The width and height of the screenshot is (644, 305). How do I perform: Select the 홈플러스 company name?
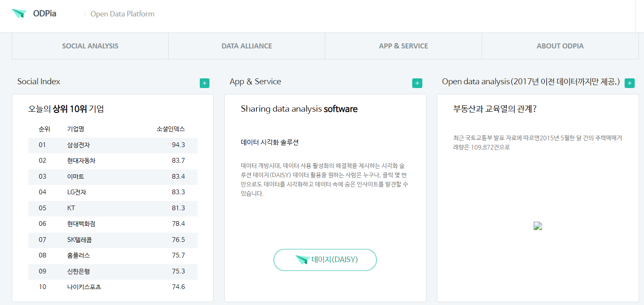78,255
